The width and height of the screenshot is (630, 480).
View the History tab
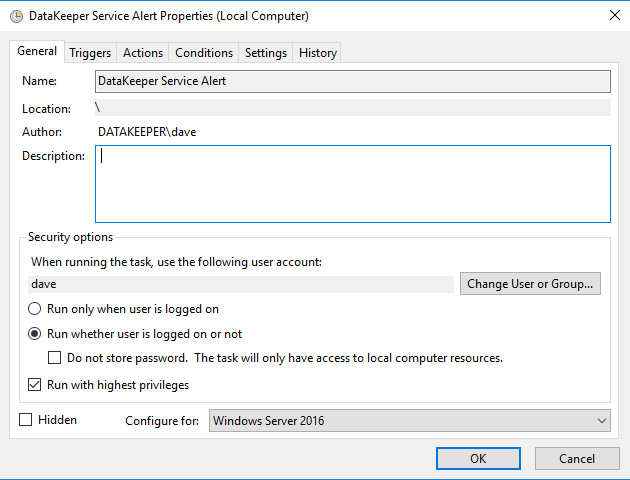318,53
